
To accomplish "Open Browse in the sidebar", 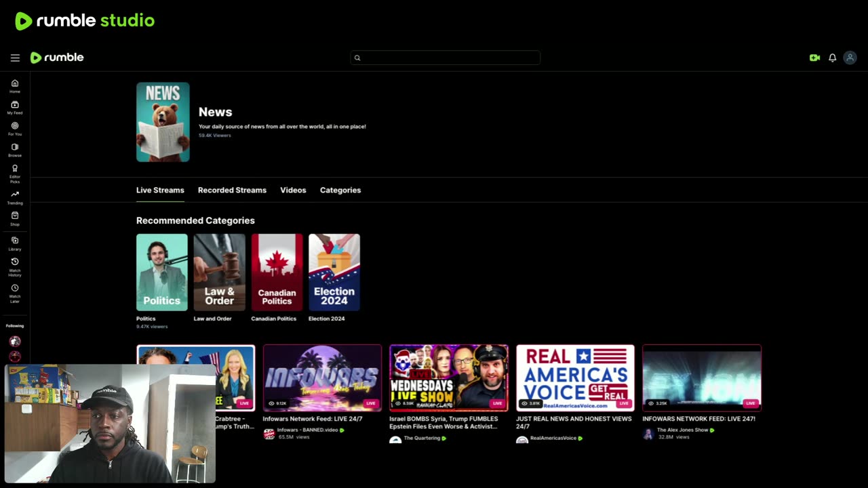I will pos(15,150).
